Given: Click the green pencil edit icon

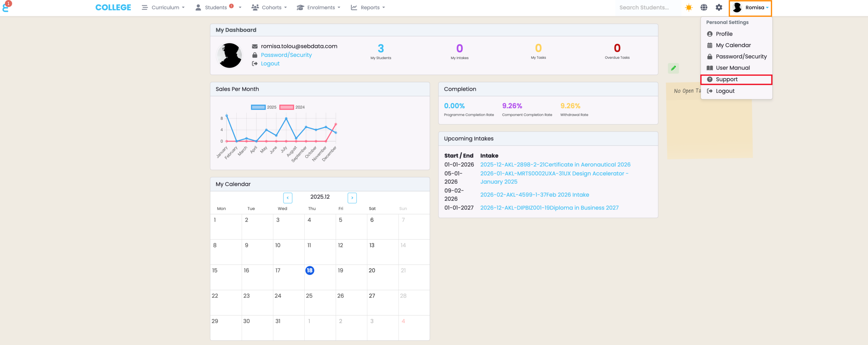Looking at the screenshot, I should click(673, 68).
